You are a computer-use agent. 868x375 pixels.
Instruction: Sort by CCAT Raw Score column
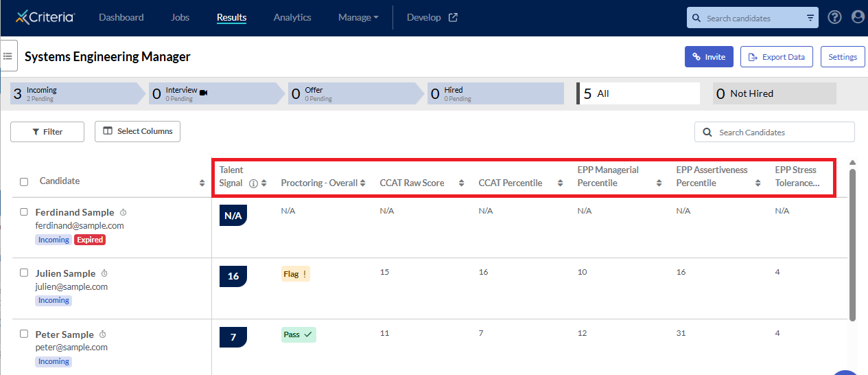pyautogui.click(x=462, y=183)
